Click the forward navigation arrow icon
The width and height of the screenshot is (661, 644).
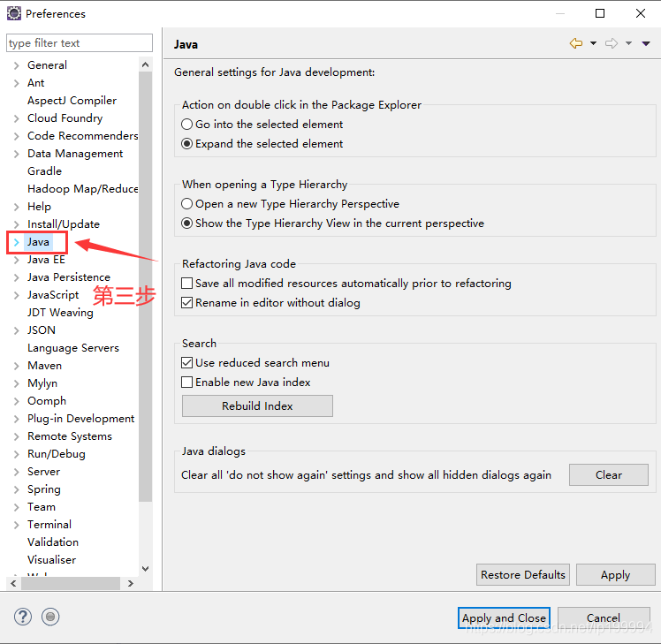pyautogui.click(x=612, y=43)
